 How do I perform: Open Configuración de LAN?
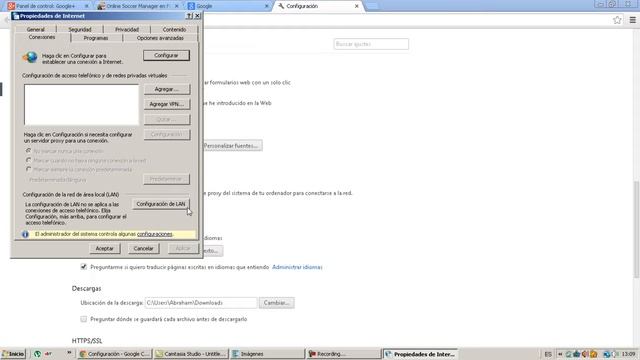[161, 204]
